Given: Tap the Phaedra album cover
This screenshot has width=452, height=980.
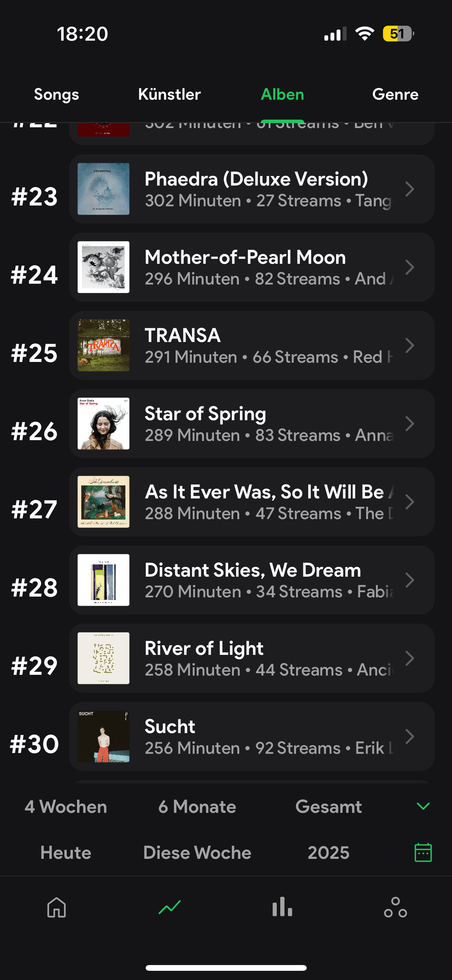Looking at the screenshot, I should tap(104, 189).
